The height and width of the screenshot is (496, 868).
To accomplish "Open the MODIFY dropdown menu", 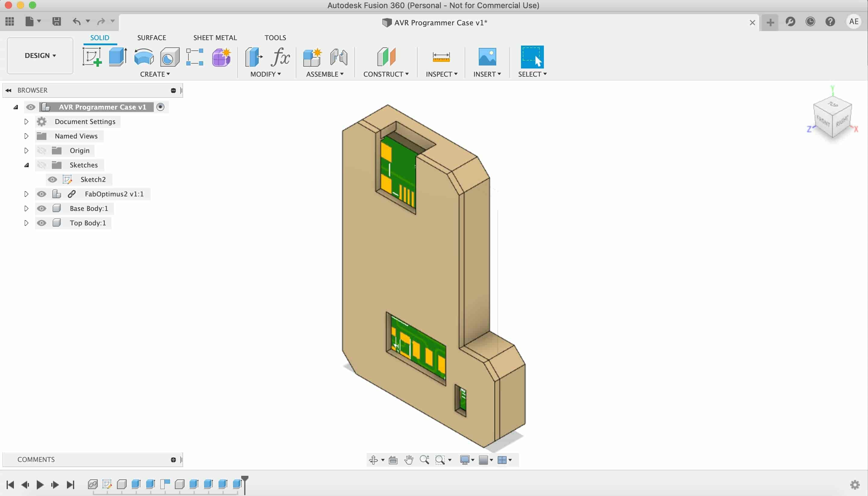I will 266,74.
